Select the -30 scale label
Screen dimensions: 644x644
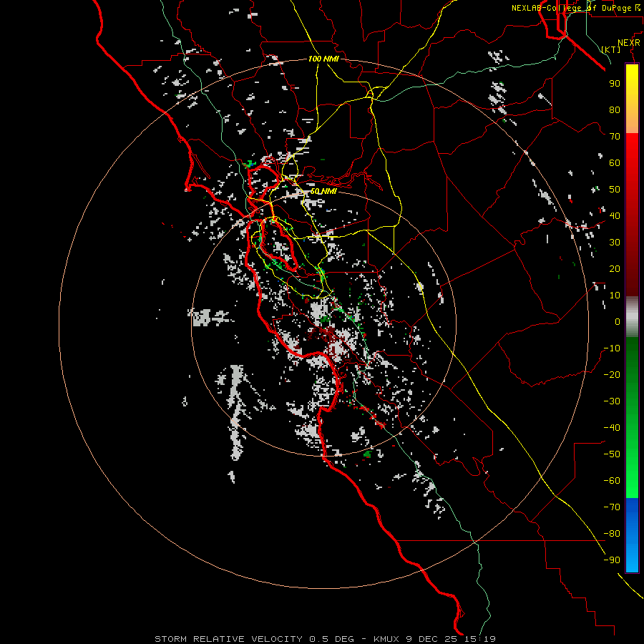(612, 401)
